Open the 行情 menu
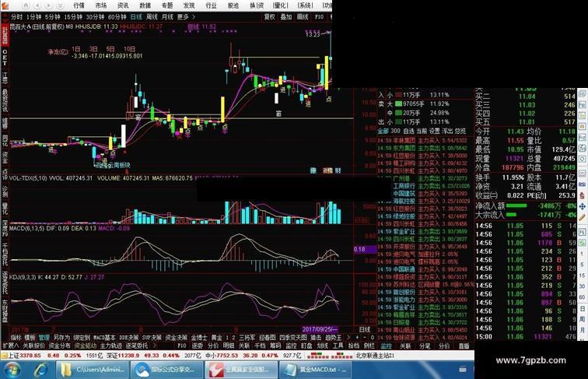This screenshot has width=588, height=379. [79, 5]
